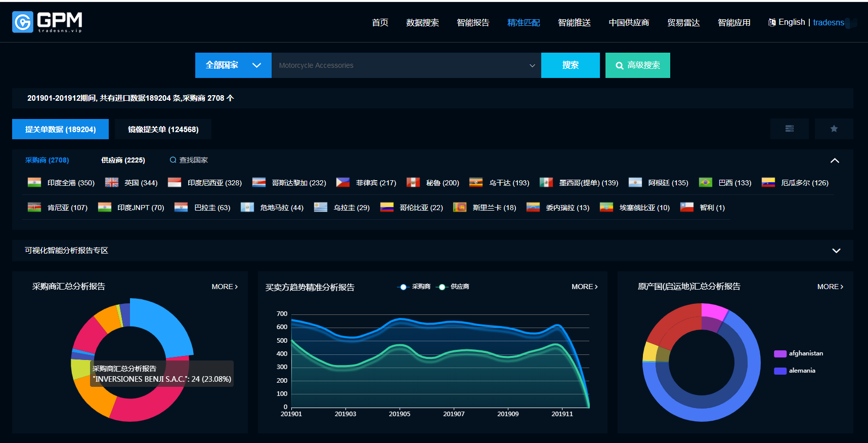Select the Uganda flag 乌干达 (193)
Viewport: 868px width, 443px height.
pyautogui.click(x=476, y=182)
